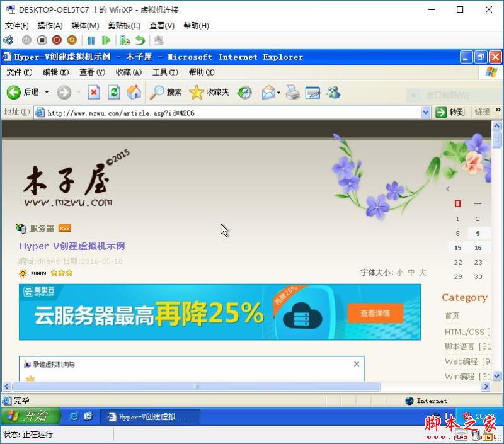Set font size to 中
The image size is (504, 444).
pyautogui.click(x=411, y=273)
